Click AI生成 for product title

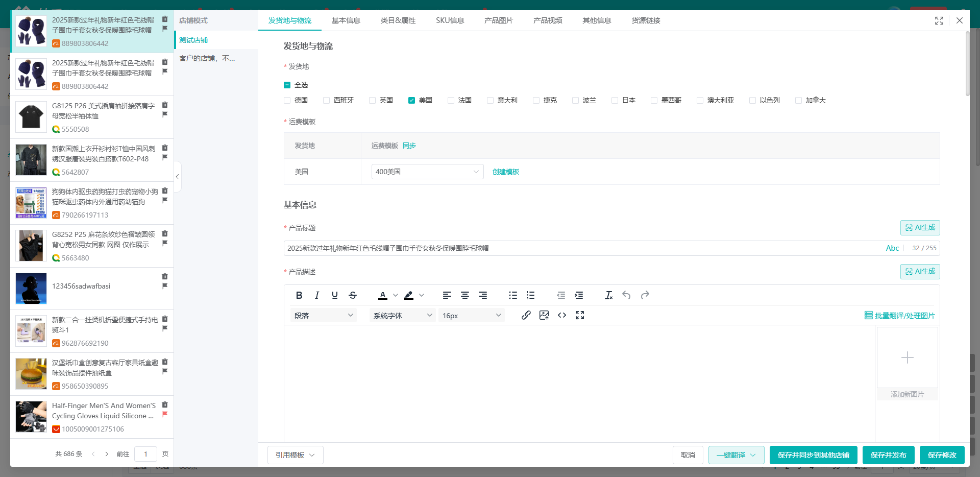[x=920, y=228]
